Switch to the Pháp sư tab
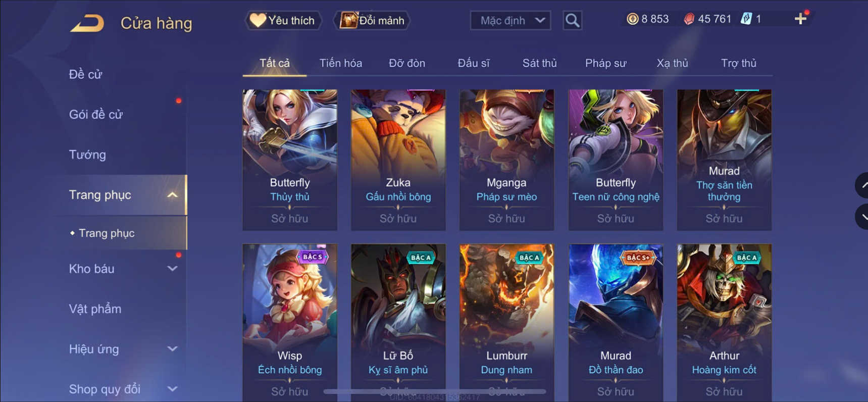Viewport: 868px width, 402px height. (x=605, y=63)
